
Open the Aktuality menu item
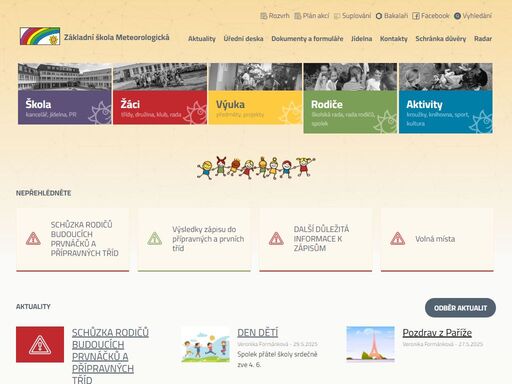(202, 39)
